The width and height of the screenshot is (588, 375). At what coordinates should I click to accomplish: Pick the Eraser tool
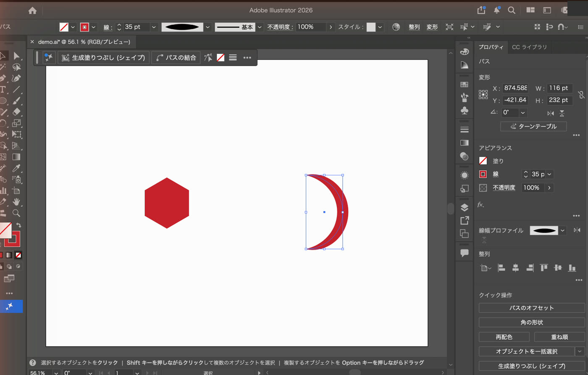pyautogui.click(x=16, y=112)
